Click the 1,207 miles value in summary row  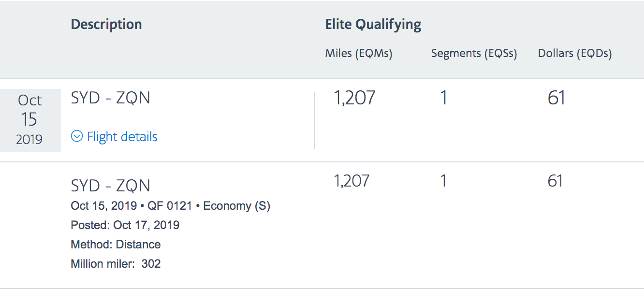pyautogui.click(x=354, y=98)
